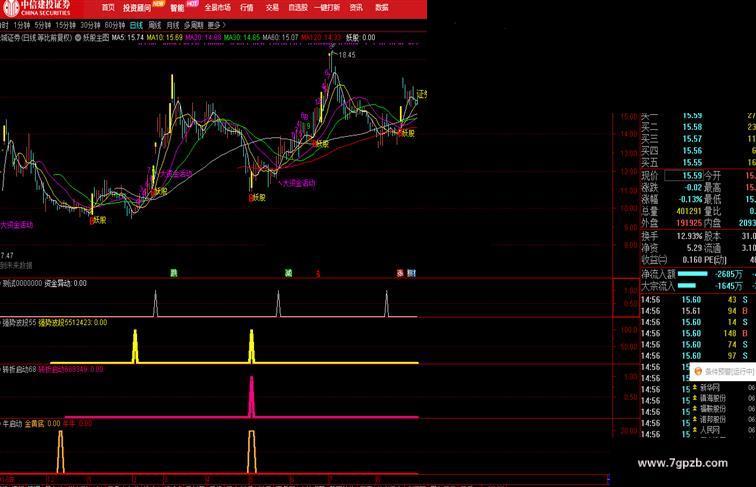Click the China Securities logo
The image size is (756, 487).
pos(37,8)
